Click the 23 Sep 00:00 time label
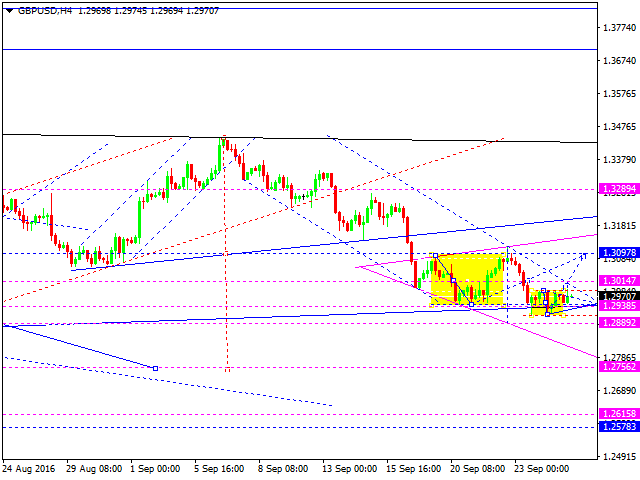The width and height of the screenshot is (640, 480). (x=542, y=469)
